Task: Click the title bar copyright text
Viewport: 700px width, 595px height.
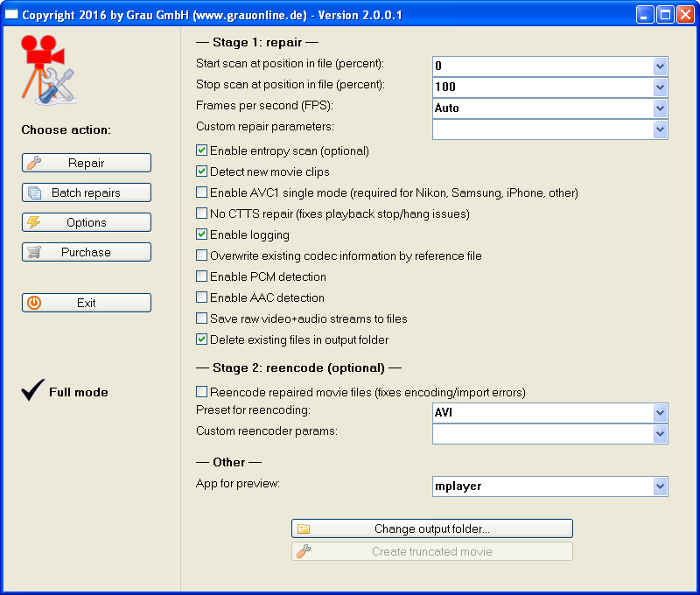Action: pos(212,15)
